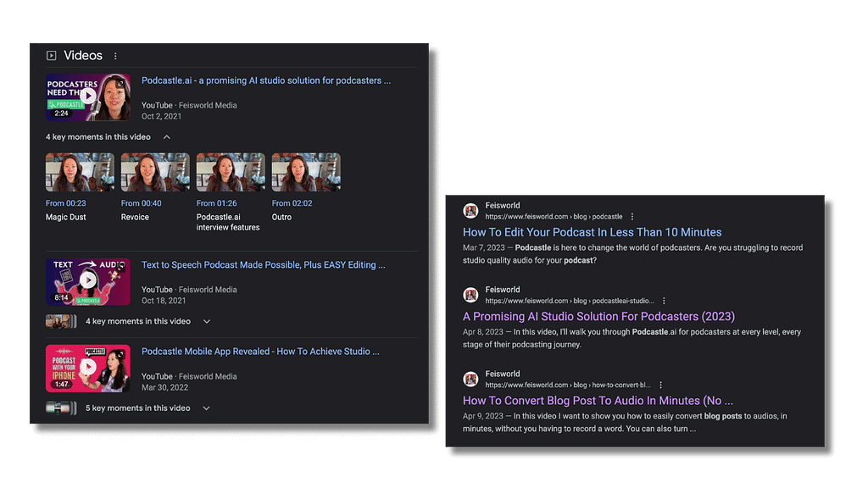The image size is (868, 488).
Task: Open 'Podcastle Mobile App Revealed' video link
Action: [x=260, y=352]
